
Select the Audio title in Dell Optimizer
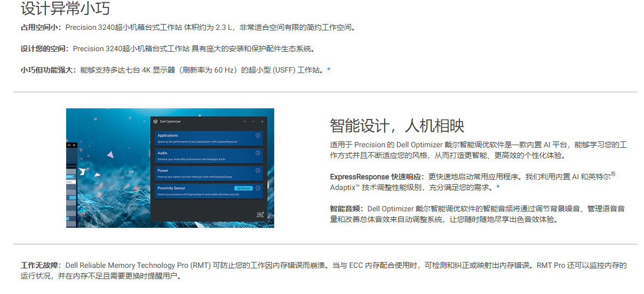162,153
